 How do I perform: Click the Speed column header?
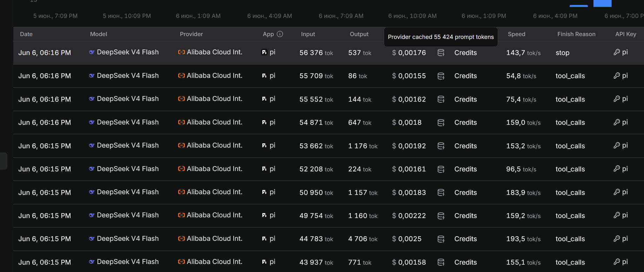pyautogui.click(x=516, y=34)
